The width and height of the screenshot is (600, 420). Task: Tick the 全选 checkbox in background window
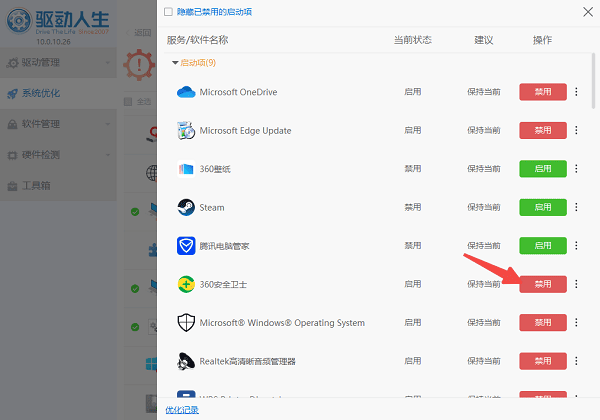(x=128, y=102)
